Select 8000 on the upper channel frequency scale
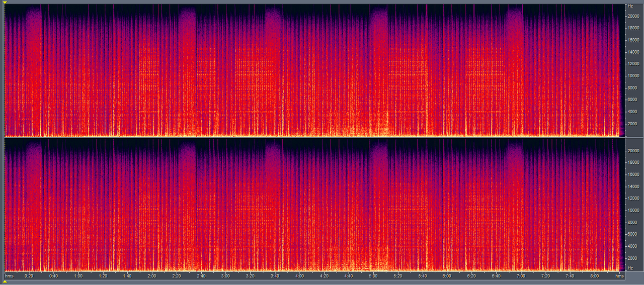The height and width of the screenshot is (285, 644). pyautogui.click(x=632, y=88)
